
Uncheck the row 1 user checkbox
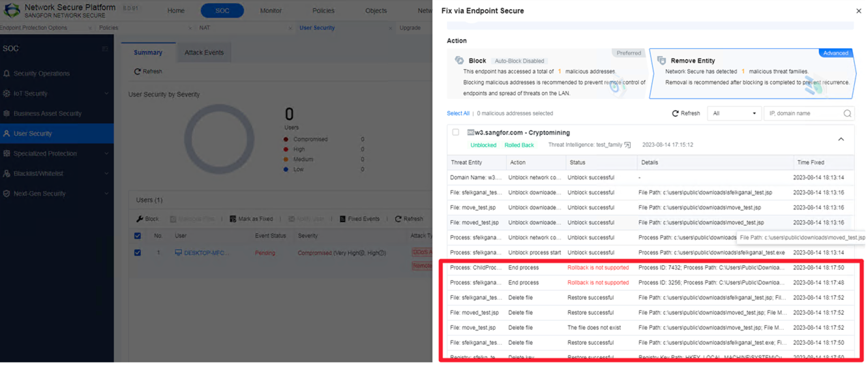(137, 253)
